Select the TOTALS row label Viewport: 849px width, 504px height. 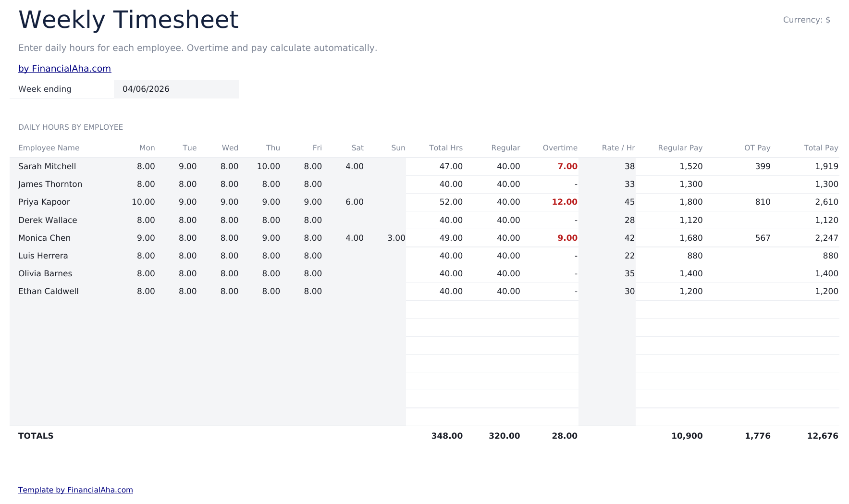coord(36,436)
